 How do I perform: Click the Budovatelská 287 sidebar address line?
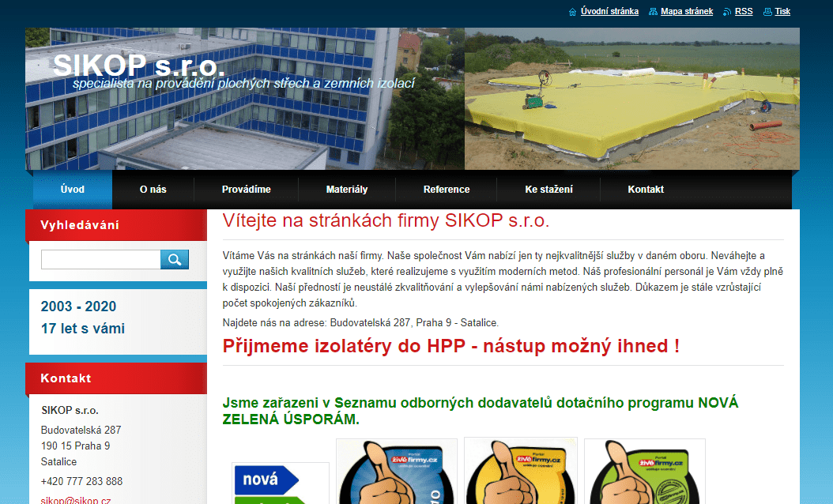(81, 430)
